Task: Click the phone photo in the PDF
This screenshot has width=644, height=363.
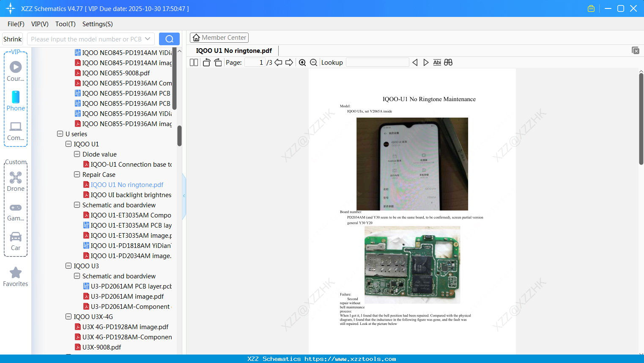Action: point(412,164)
